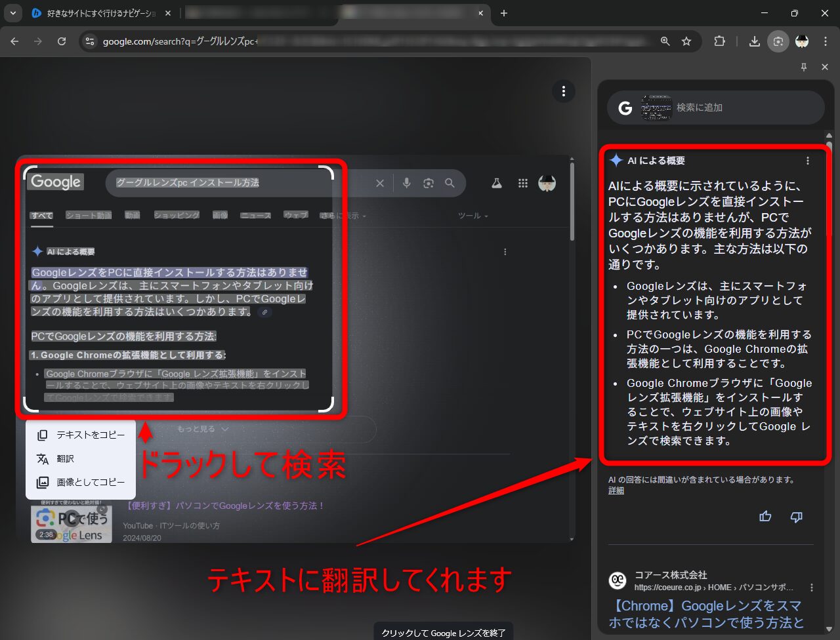Reload the page with the refresh icon

tap(62, 41)
